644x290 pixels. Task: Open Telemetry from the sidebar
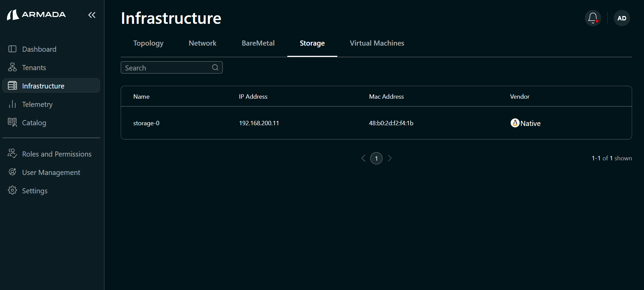point(51,104)
